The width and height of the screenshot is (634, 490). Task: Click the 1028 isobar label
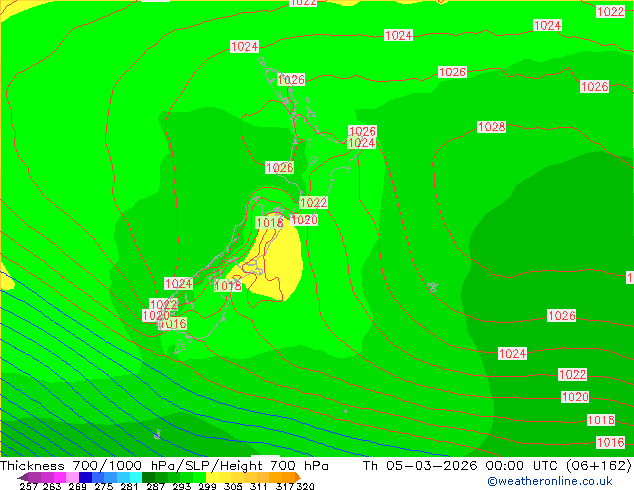[x=491, y=127]
